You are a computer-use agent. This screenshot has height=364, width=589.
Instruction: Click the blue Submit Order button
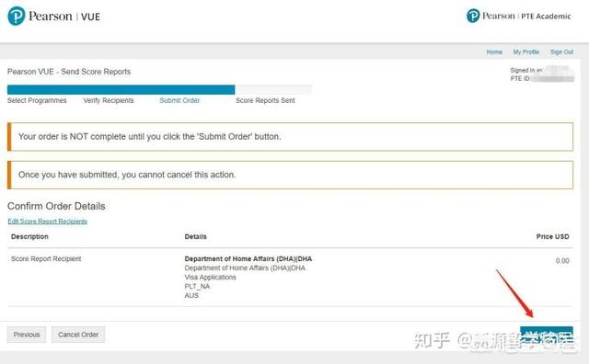pos(547,335)
